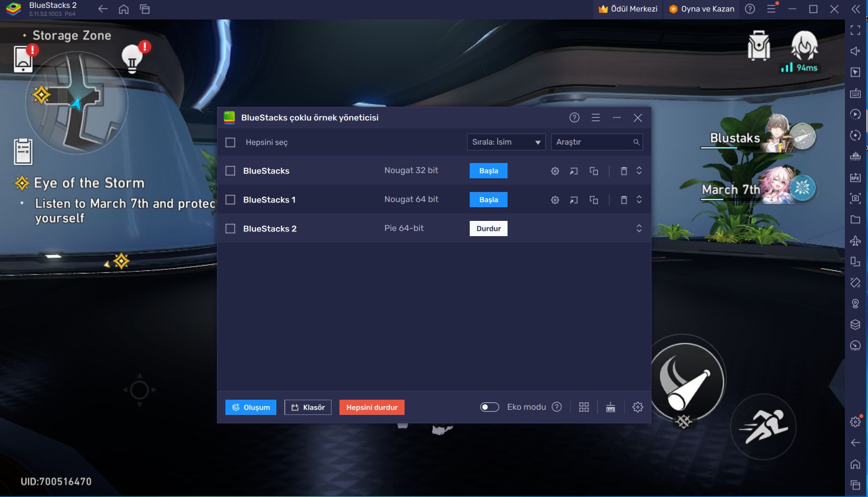This screenshot has height=497, width=868.
Task: Click the Araştır search field
Action: 596,142
